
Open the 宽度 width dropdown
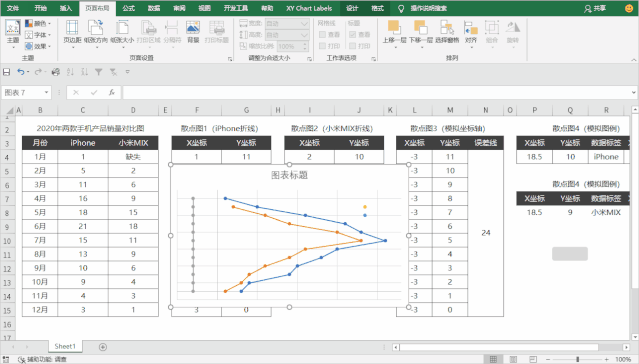pyautogui.click(x=304, y=24)
